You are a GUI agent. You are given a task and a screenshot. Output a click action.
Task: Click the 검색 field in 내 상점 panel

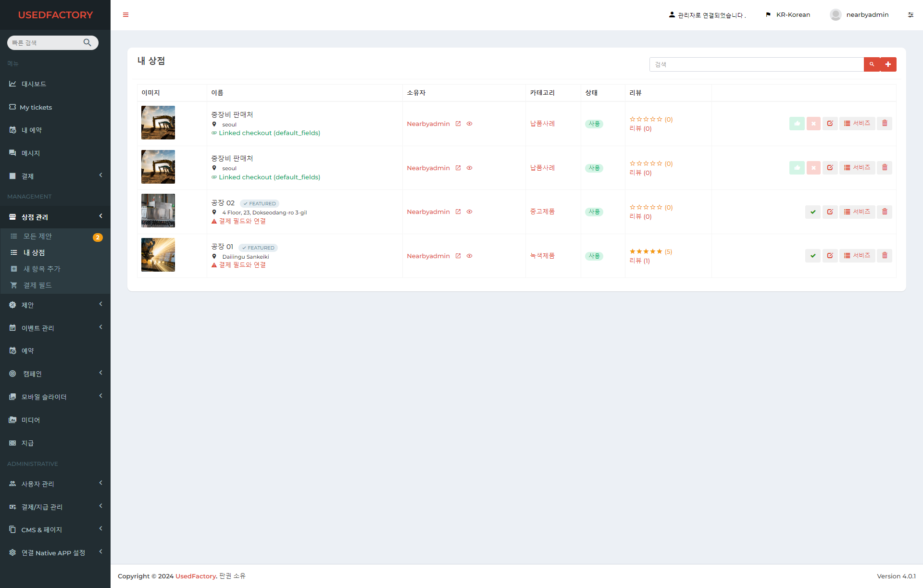click(756, 64)
